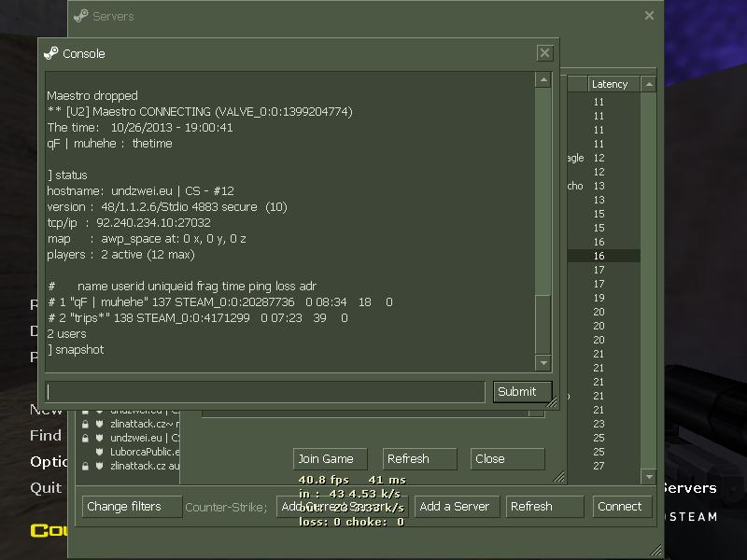Choose Quit from the main menu
Image resolution: width=747 pixels, height=560 pixels.
[x=46, y=487]
